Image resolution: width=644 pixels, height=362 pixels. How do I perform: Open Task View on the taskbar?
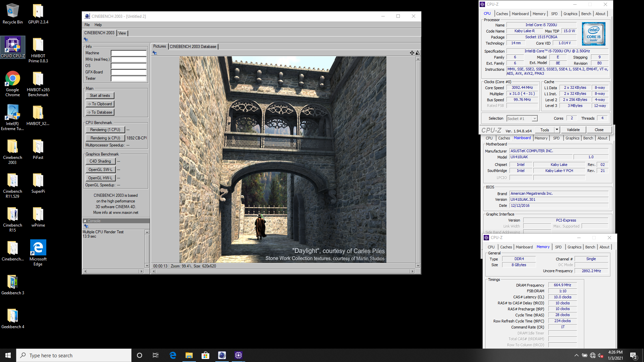pos(156,355)
